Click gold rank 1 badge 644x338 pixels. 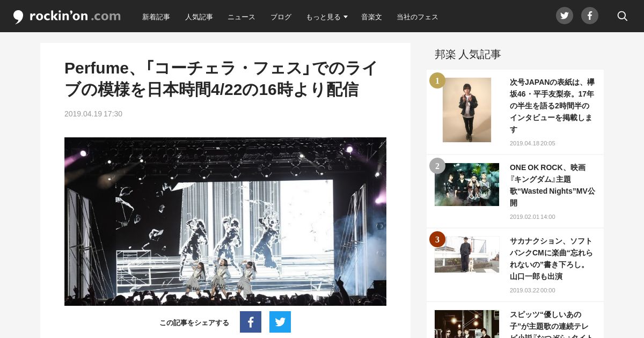437,80
